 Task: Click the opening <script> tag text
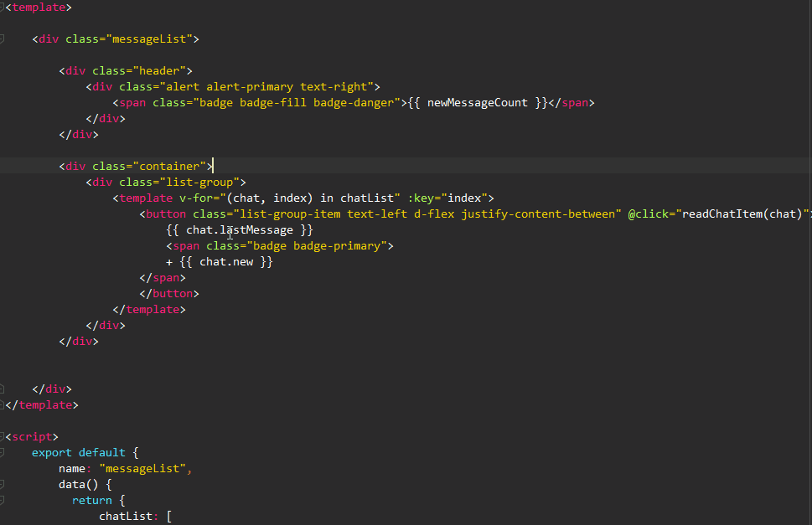click(32, 437)
